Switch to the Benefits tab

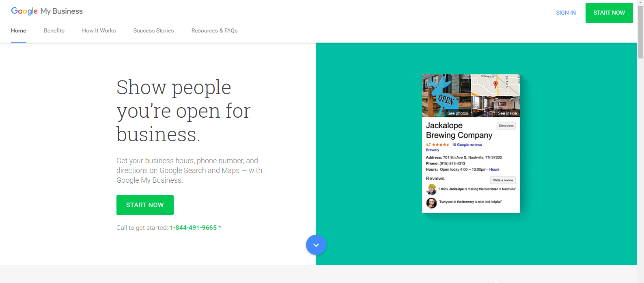pyautogui.click(x=54, y=30)
